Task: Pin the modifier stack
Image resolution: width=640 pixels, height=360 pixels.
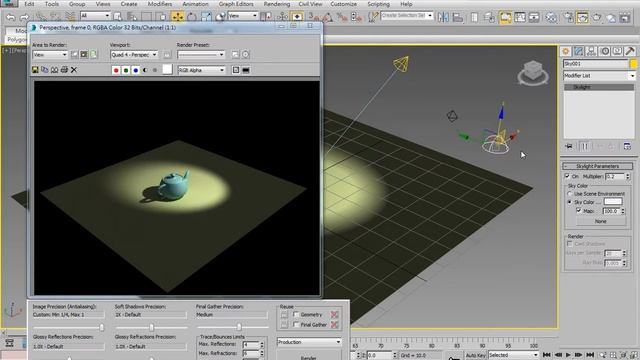Action: pyautogui.click(x=569, y=146)
